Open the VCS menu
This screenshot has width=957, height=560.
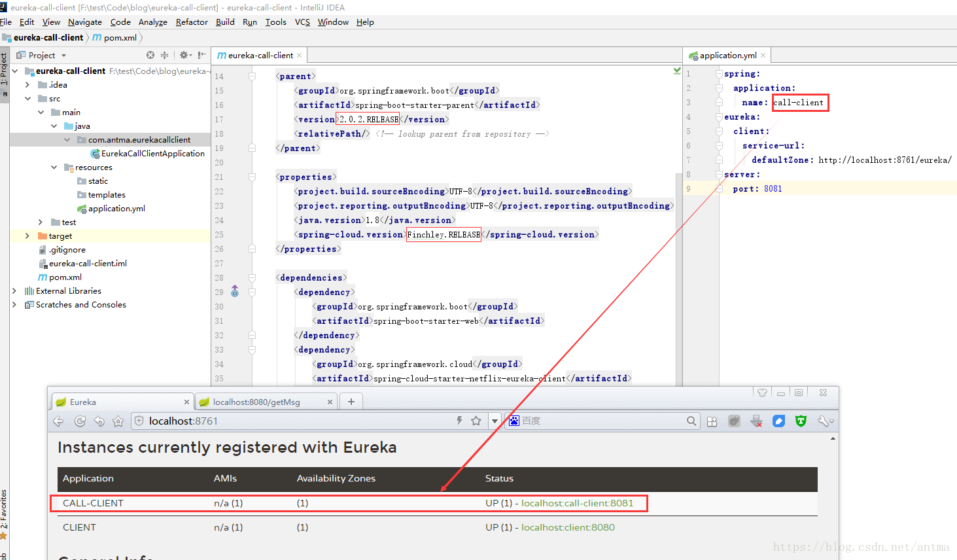click(x=302, y=22)
